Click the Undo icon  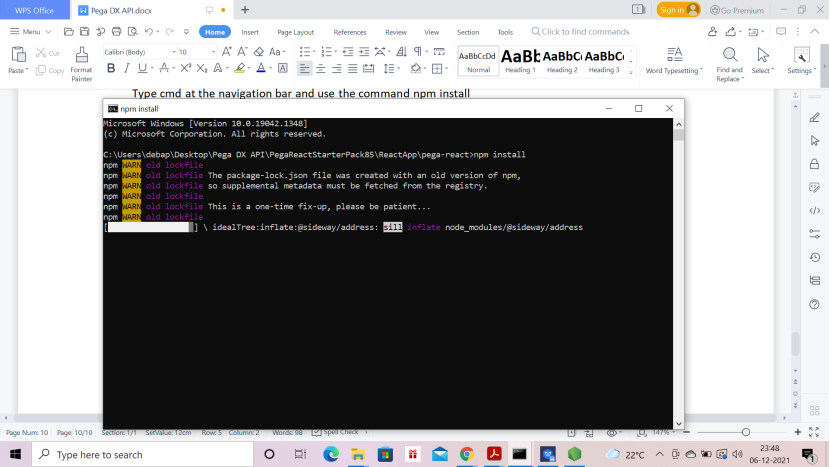(x=149, y=32)
